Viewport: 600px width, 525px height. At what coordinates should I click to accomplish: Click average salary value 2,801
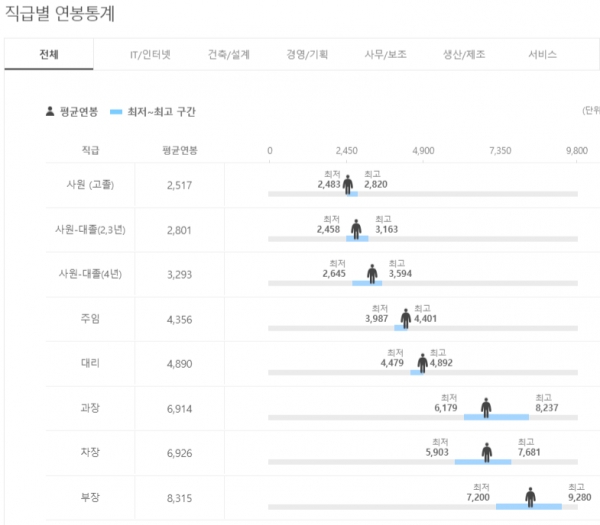tap(179, 230)
